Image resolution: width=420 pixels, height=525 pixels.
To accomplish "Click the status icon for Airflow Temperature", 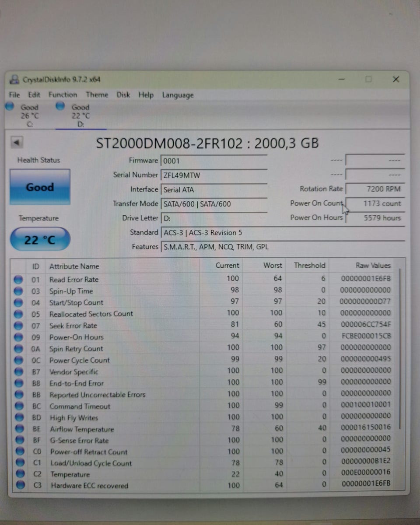I will click(x=19, y=429).
